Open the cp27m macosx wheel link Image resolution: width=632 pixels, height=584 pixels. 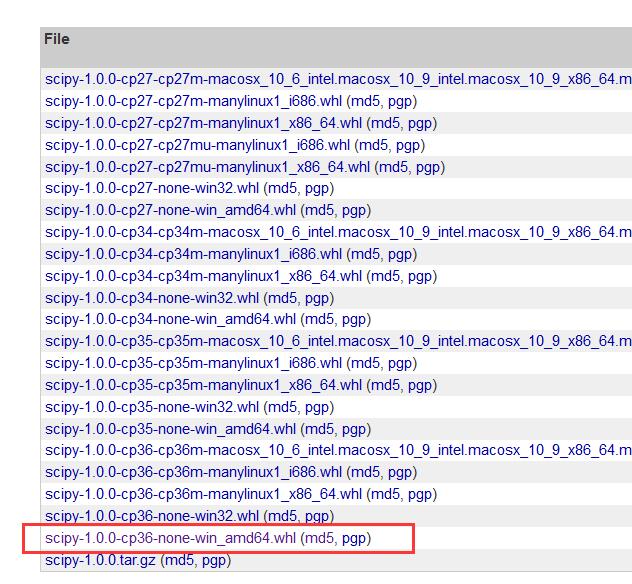338,79
